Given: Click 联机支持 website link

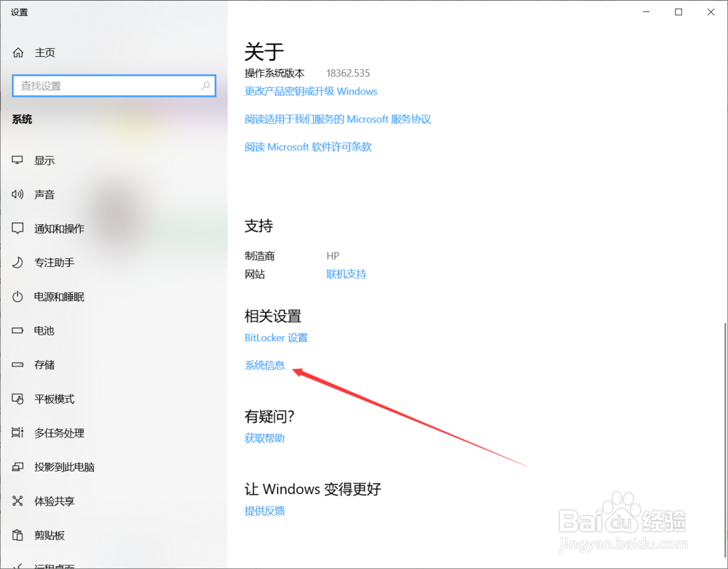Looking at the screenshot, I should (347, 274).
